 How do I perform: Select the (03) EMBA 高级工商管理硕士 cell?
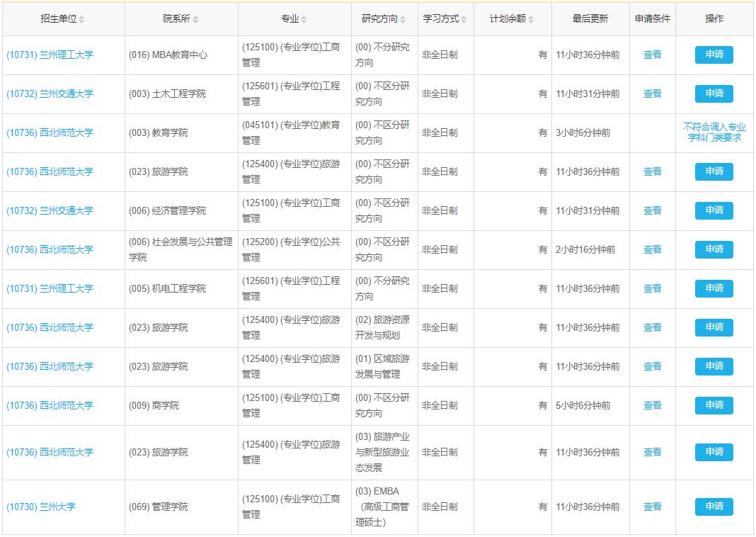coord(384,507)
